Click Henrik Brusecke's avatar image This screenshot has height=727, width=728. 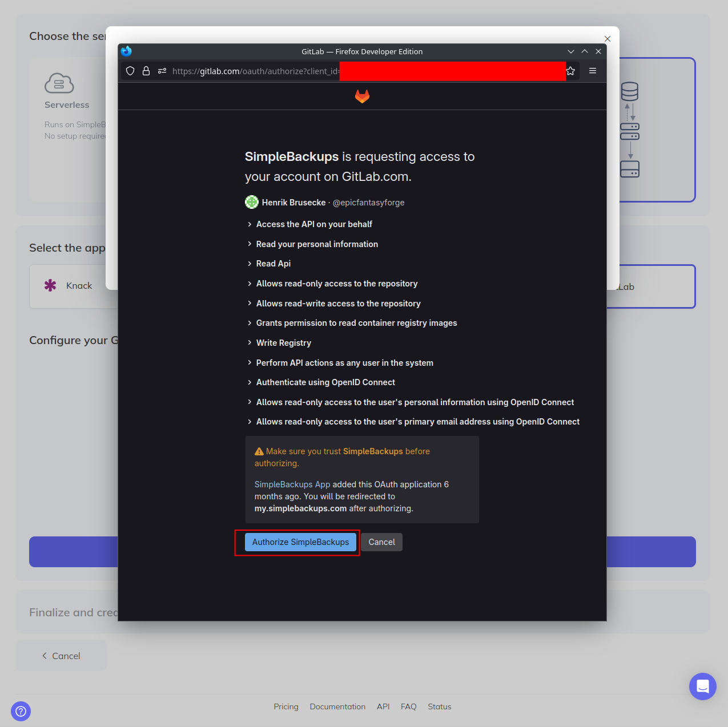[252, 202]
